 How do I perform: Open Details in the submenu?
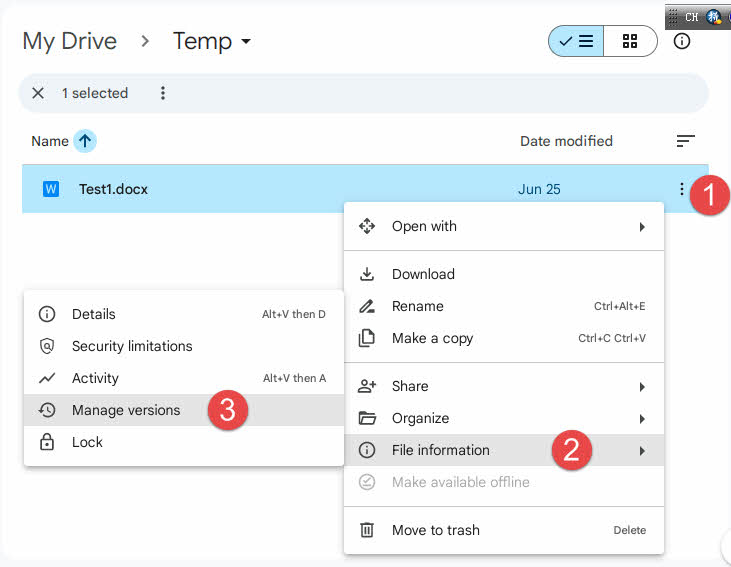point(184,314)
